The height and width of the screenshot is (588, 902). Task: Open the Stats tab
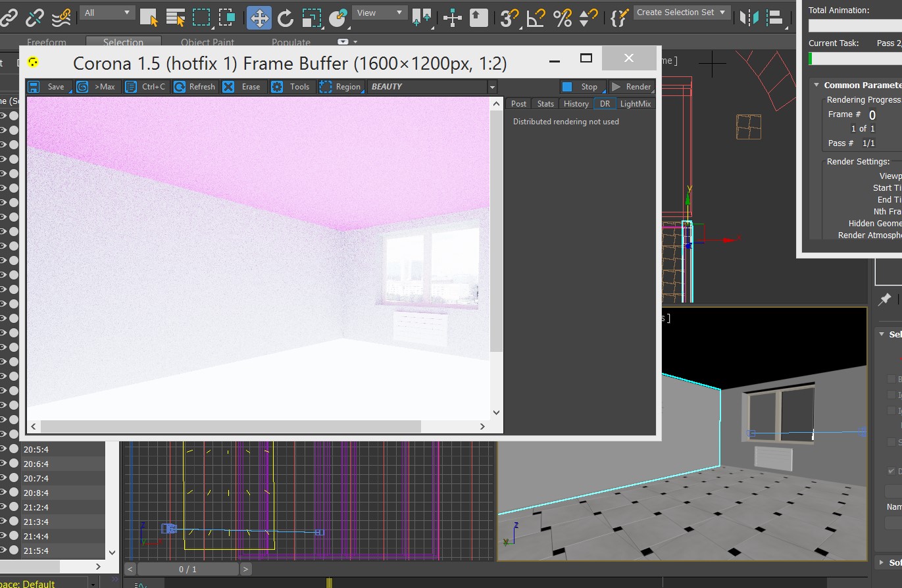545,104
